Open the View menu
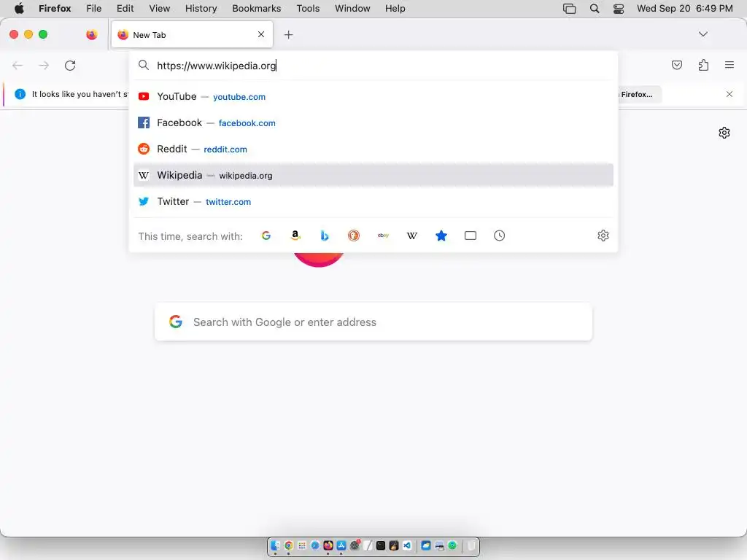 [160, 9]
